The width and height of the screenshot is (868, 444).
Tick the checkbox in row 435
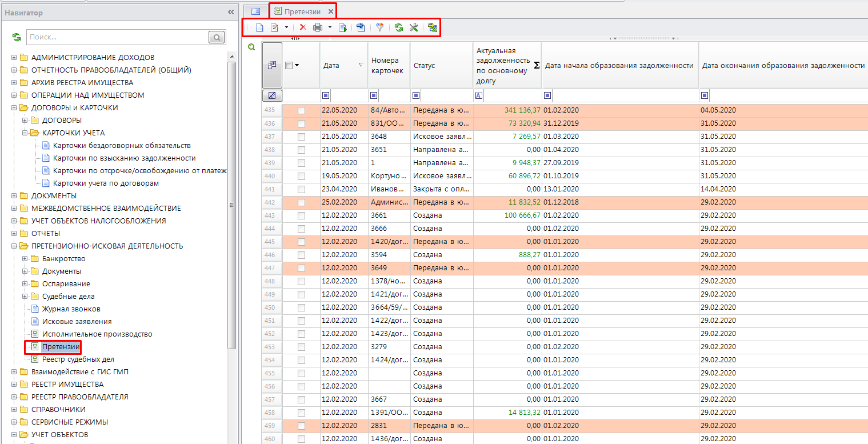301,110
